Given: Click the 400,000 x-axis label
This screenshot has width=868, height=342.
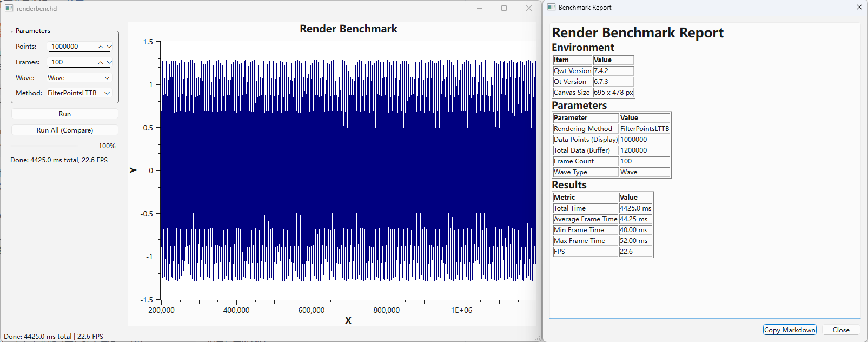Looking at the screenshot, I should (236, 311).
